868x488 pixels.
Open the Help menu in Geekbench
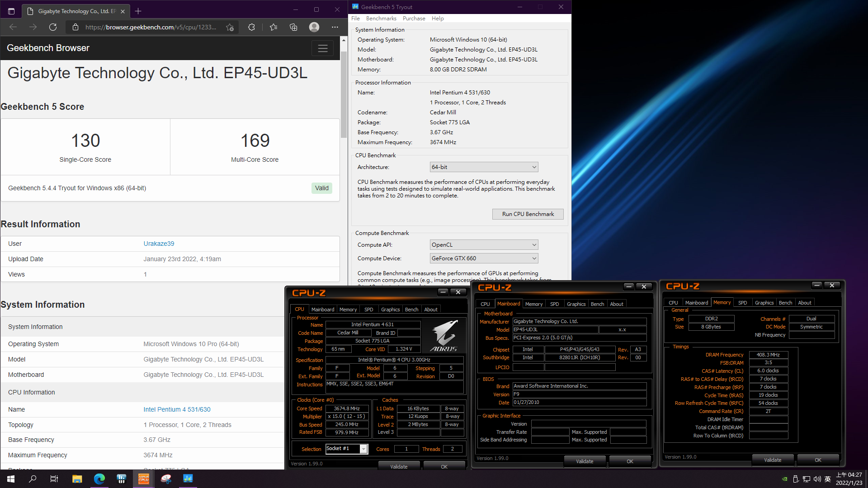pos(438,19)
